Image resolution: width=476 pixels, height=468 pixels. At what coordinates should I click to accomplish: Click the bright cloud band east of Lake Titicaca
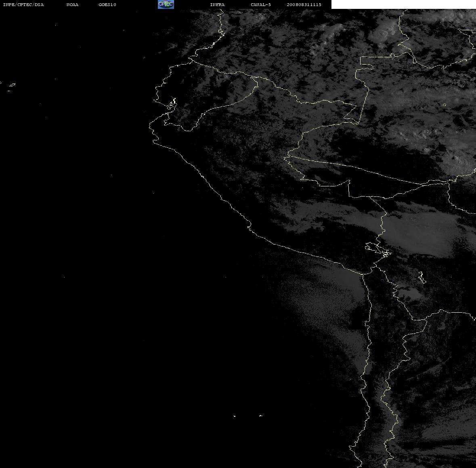tap(422, 232)
